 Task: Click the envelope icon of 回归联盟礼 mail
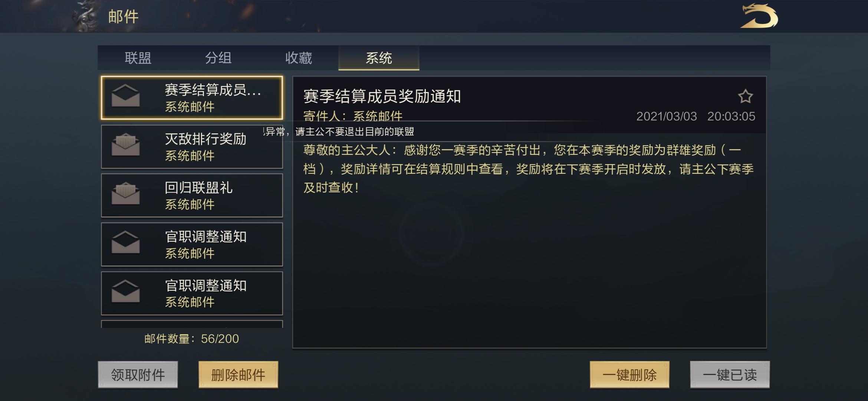point(126,193)
